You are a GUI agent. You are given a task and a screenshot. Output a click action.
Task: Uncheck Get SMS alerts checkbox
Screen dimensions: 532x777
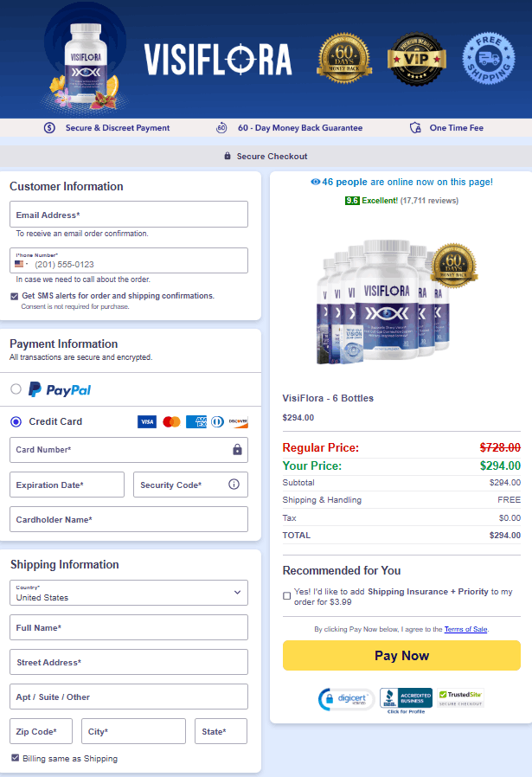pos(15,296)
